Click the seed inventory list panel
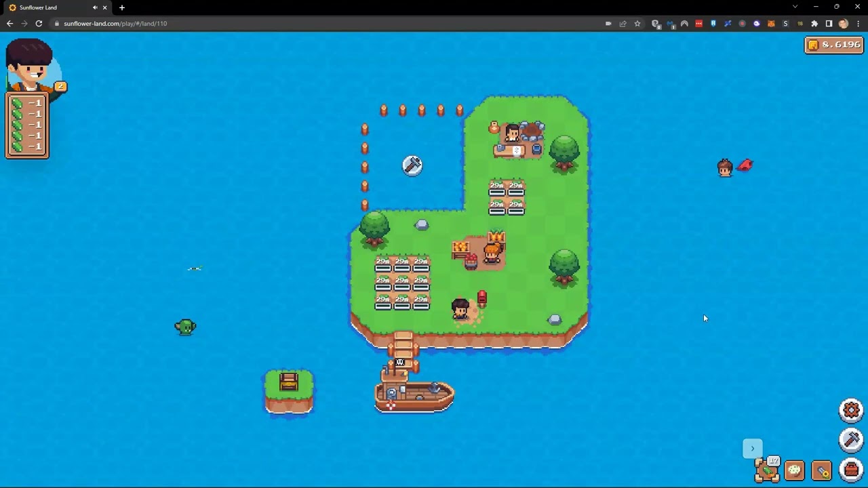The width and height of the screenshot is (868, 488). coord(27,125)
